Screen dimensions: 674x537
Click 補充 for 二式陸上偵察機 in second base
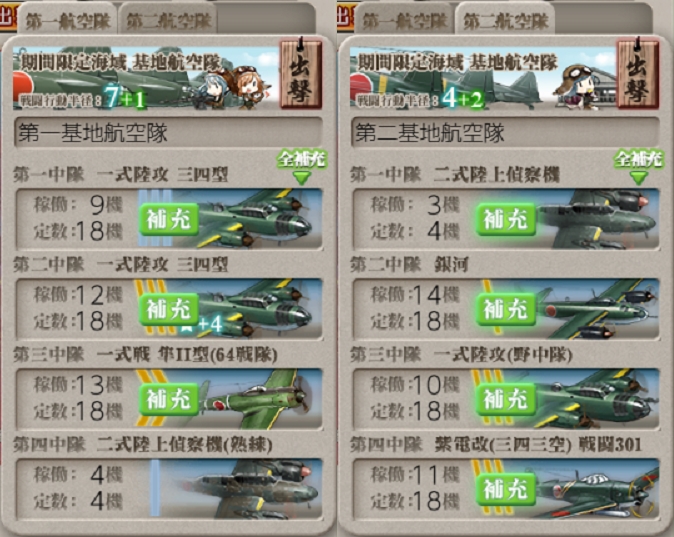[x=506, y=219]
